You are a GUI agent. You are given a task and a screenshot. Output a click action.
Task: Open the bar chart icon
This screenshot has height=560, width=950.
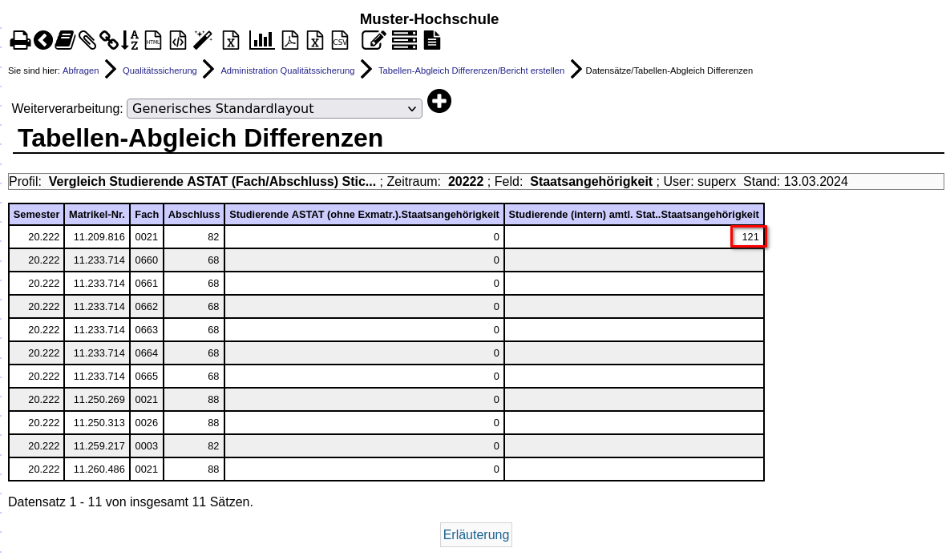(261, 40)
